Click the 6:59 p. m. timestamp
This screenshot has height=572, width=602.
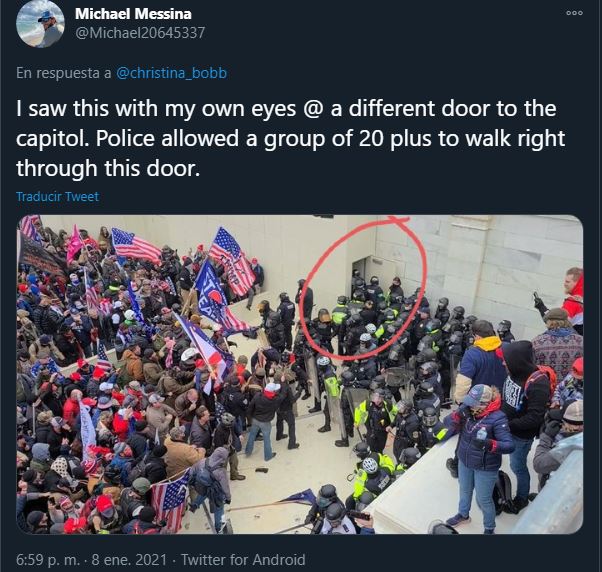[48, 559]
